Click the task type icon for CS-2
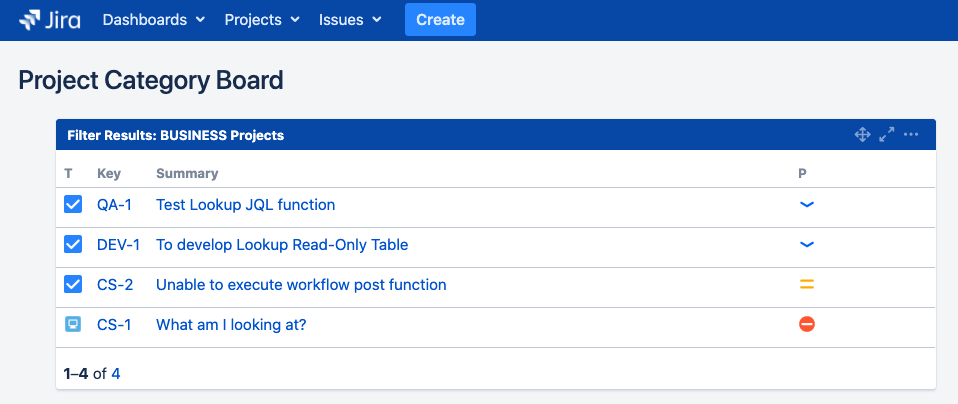Screen dimensions: 958x404 coord(72,285)
